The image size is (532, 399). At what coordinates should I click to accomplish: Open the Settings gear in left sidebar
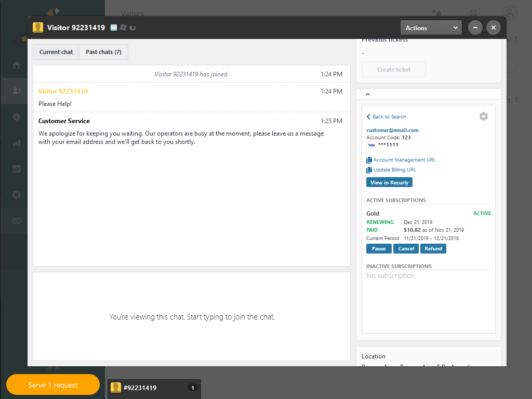coord(17,195)
